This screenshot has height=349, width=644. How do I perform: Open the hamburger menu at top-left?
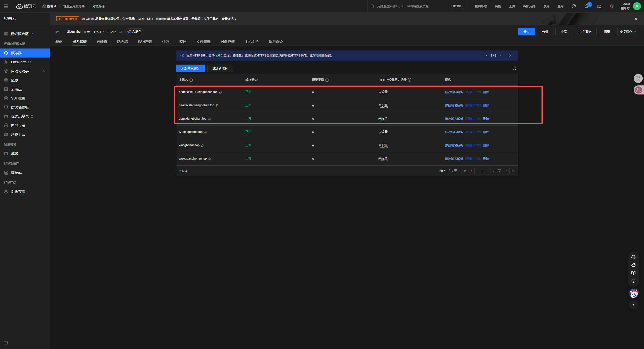(6, 6)
